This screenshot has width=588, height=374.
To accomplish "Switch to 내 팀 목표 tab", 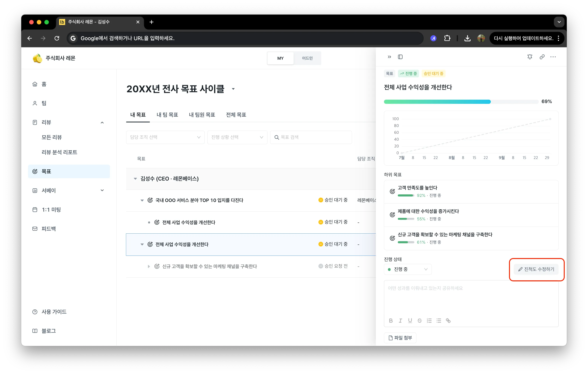I will pos(167,115).
